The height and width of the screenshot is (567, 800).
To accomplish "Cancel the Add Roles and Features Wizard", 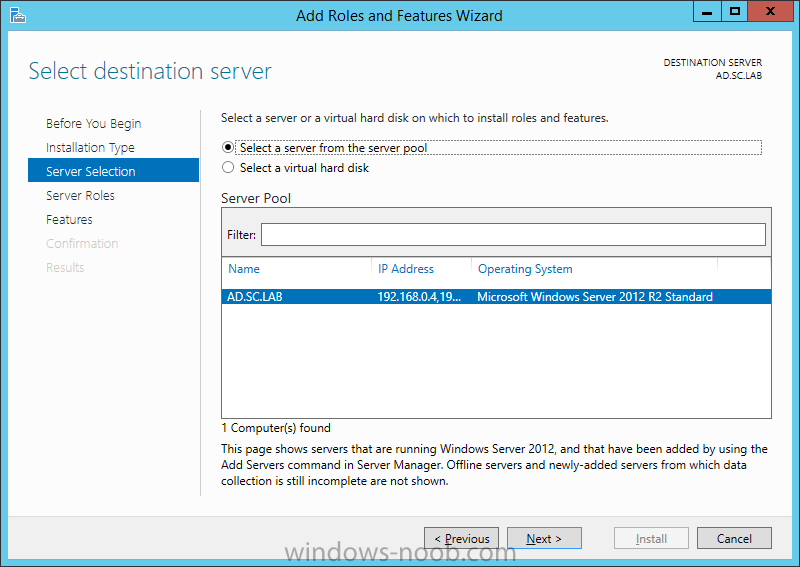I will coord(734,538).
